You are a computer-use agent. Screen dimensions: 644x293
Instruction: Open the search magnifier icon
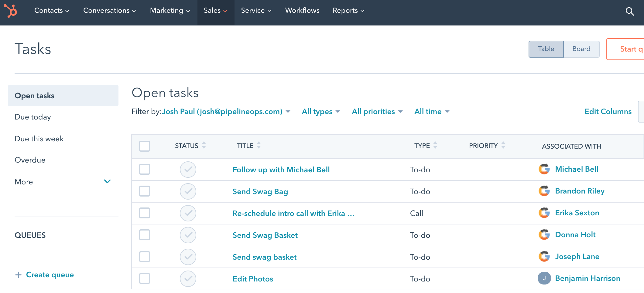click(630, 12)
